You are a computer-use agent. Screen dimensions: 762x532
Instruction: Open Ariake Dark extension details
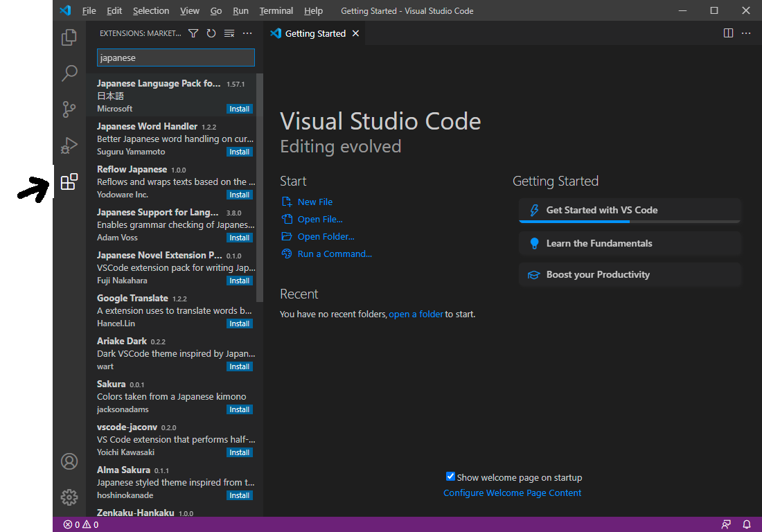[171, 353]
